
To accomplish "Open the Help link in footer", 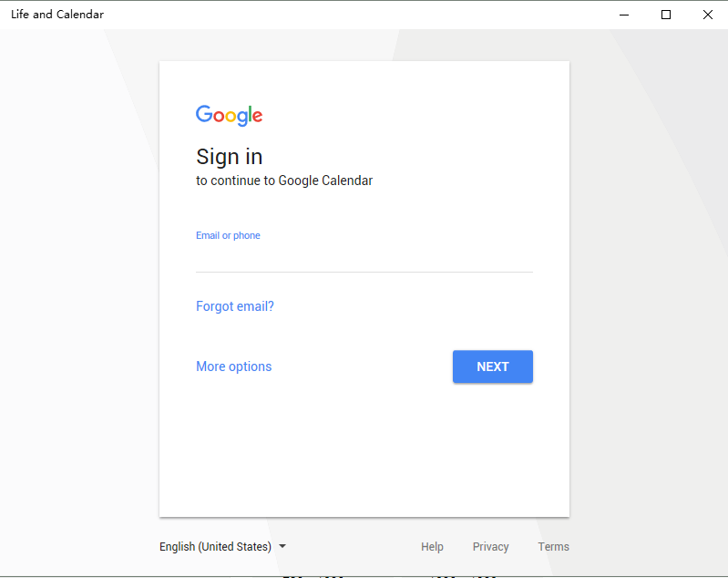I will coord(432,547).
